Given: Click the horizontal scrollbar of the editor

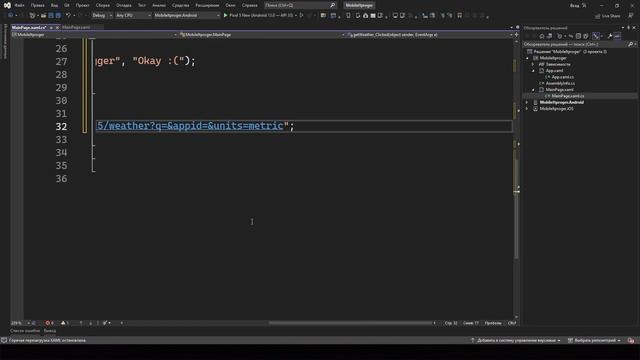Looking at the screenshot, I should point(351,323).
